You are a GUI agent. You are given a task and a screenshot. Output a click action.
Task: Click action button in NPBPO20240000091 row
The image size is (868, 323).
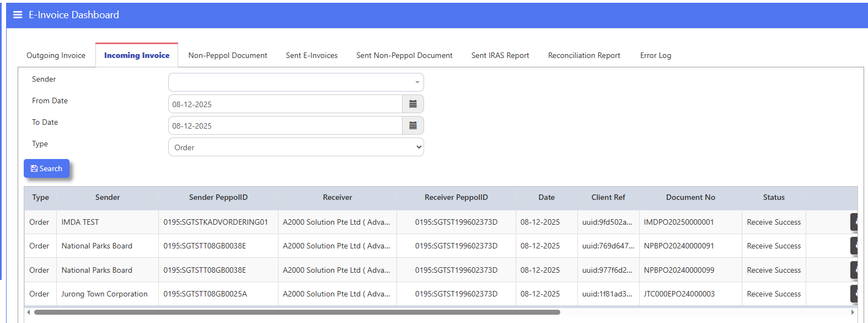854,246
